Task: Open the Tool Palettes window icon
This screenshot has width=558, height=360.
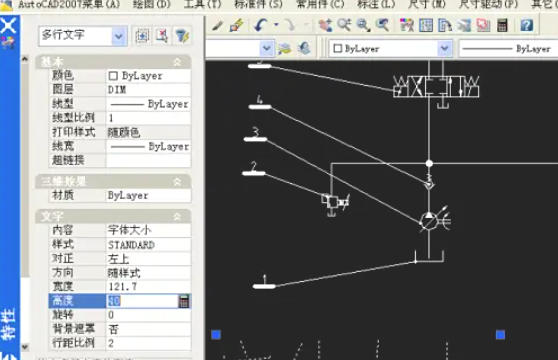Action: pyautogui.click(x=445, y=25)
